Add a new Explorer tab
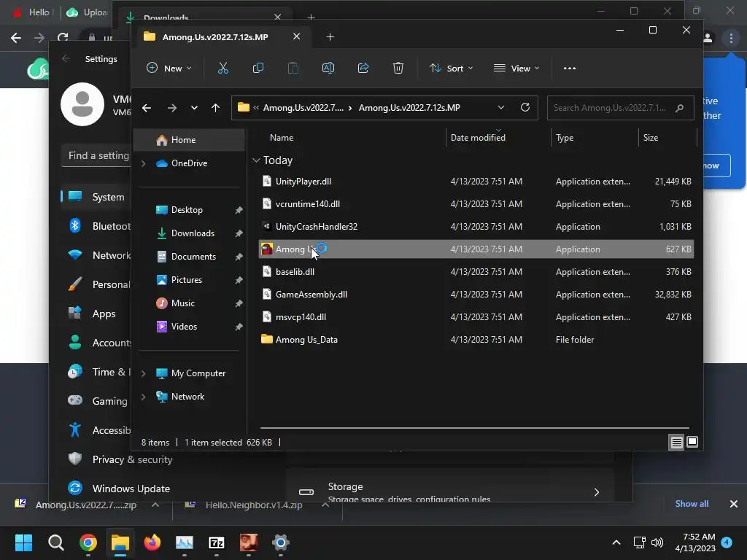 pyautogui.click(x=330, y=36)
